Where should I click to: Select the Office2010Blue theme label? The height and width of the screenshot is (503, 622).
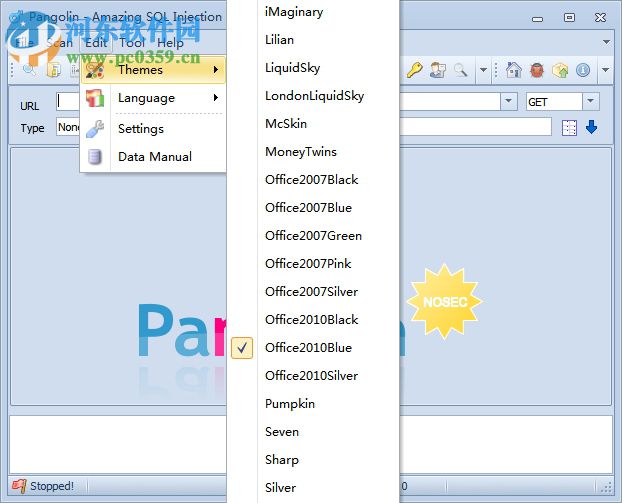tap(308, 348)
